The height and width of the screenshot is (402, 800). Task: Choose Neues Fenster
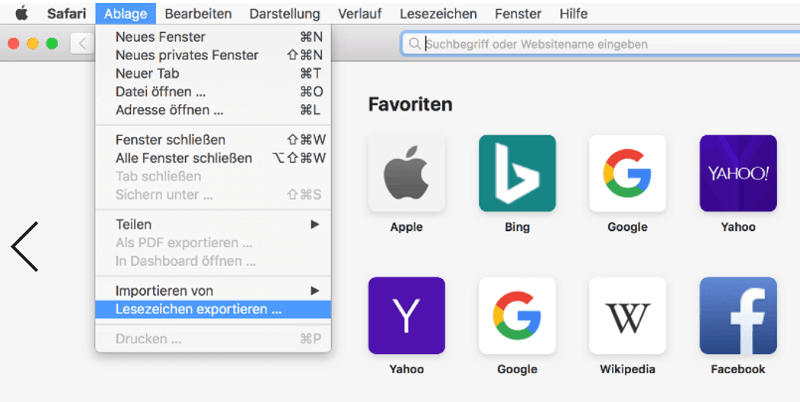pyautogui.click(x=213, y=37)
